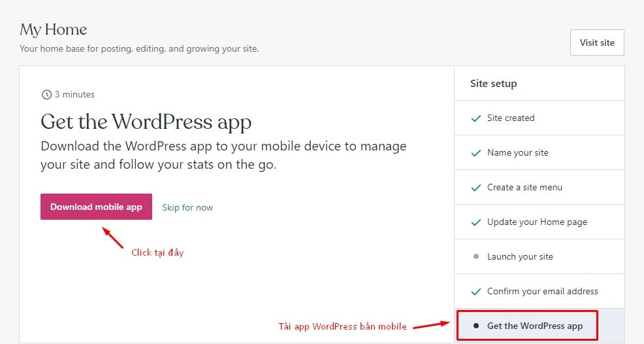Viewport: 644px width, 344px height.
Task: Select the Name your site step
Action: point(539,152)
